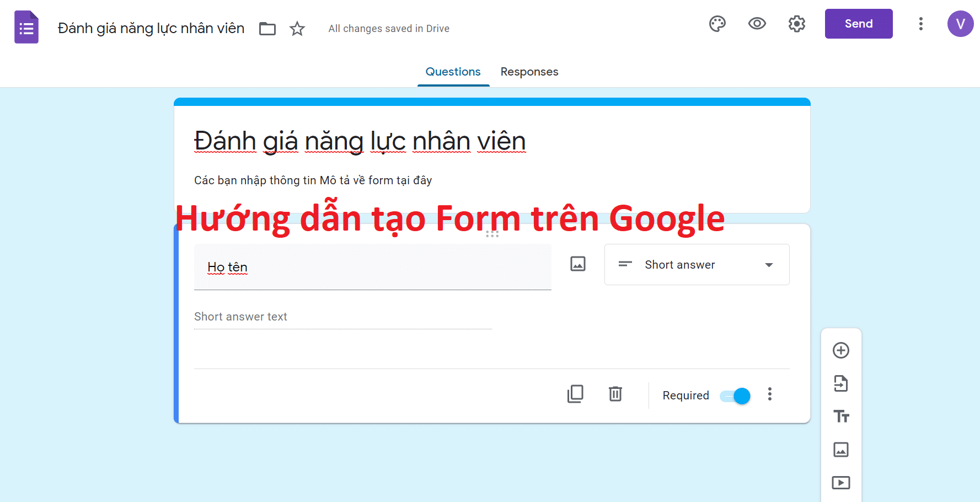
Task: Toggle the Required switch off
Action: click(735, 396)
